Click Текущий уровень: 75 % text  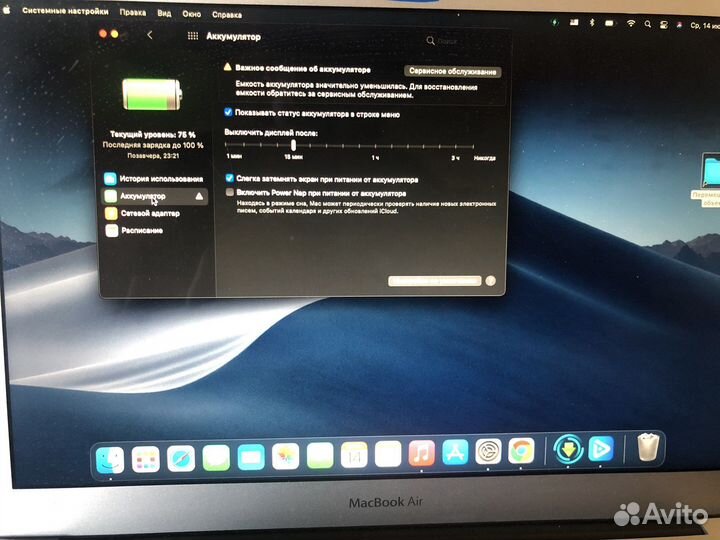153,135
